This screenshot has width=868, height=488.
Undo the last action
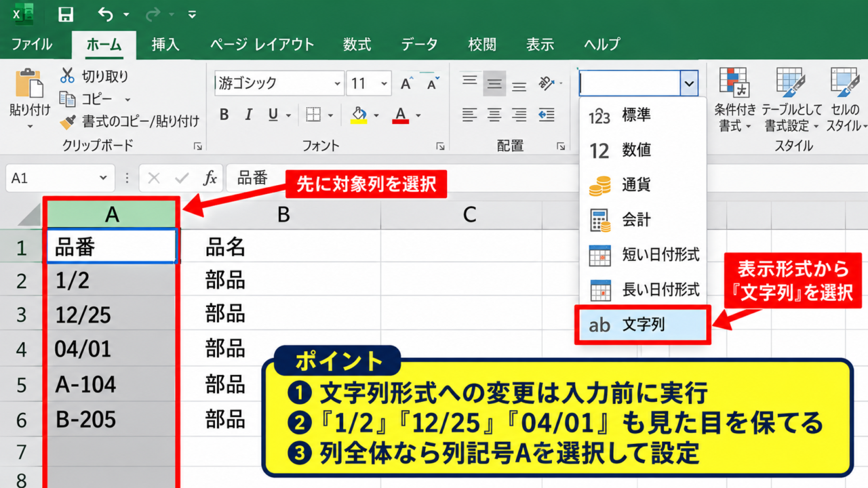coord(105,14)
